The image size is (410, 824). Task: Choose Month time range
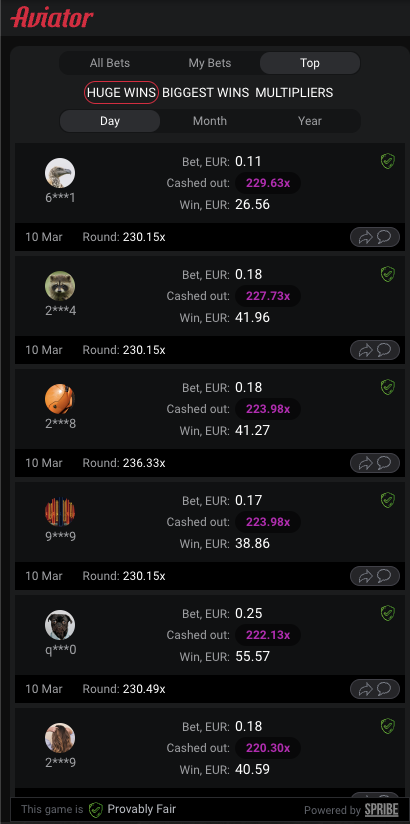(x=210, y=121)
